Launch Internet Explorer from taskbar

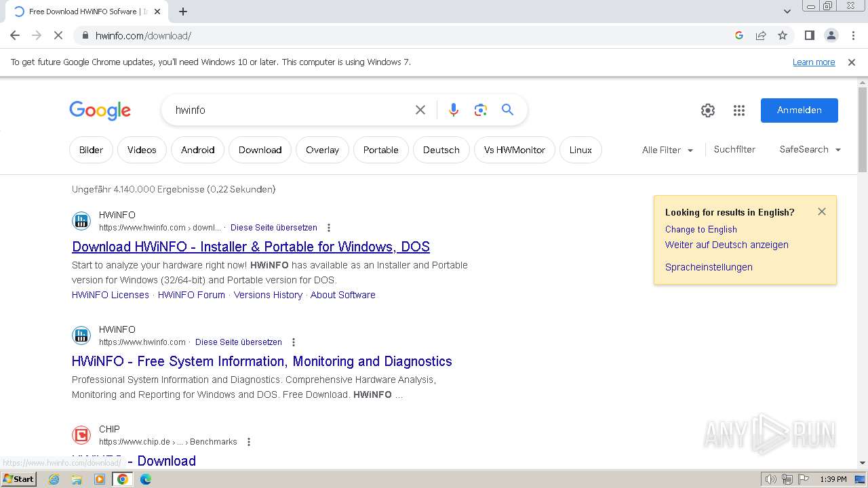coord(54,479)
